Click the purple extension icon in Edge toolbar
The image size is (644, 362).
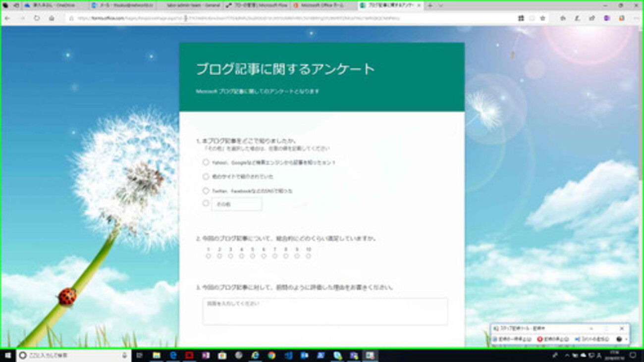tap(607, 18)
